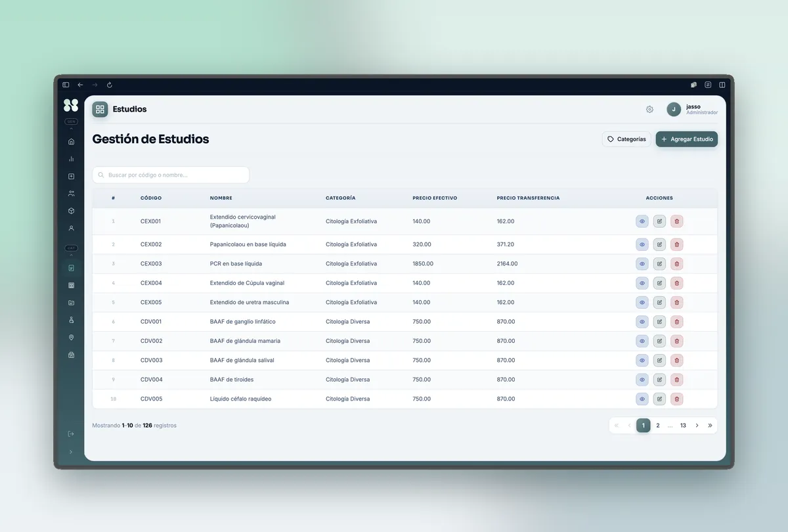The image size is (788, 532).
Task: Expand the sidebar with bottom chevron
Action: point(71,452)
